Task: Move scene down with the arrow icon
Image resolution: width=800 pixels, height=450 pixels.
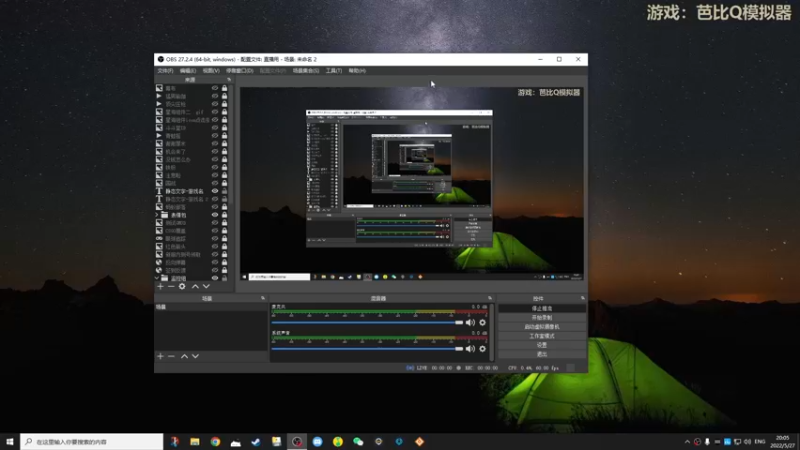Action: pos(195,356)
